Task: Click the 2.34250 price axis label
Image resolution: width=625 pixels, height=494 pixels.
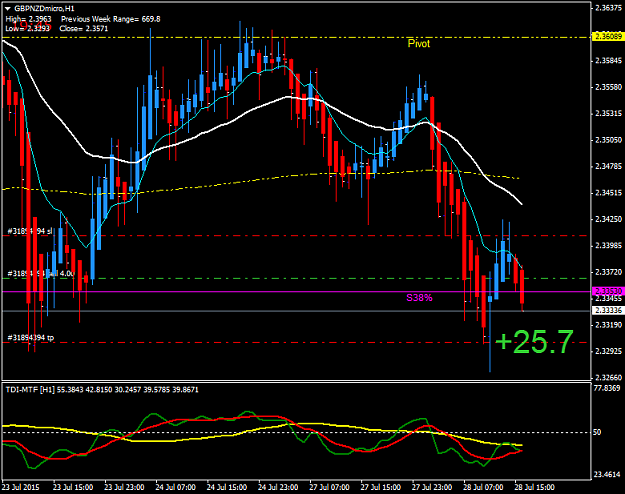Action: click(x=608, y=219)
